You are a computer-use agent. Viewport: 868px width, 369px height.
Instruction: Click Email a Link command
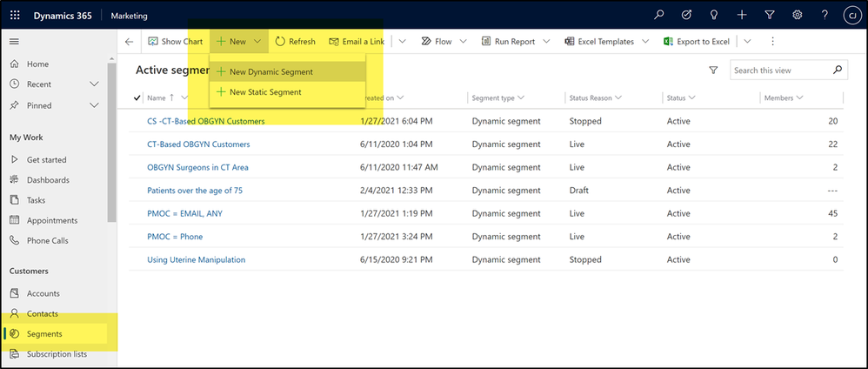click(x=357, y=42)
